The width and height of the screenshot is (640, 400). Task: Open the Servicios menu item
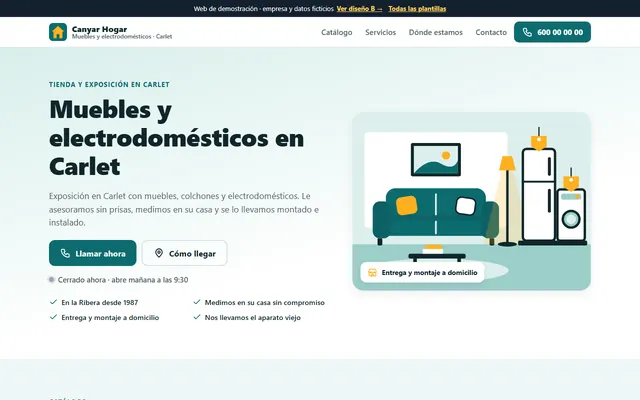coord(380,32)
